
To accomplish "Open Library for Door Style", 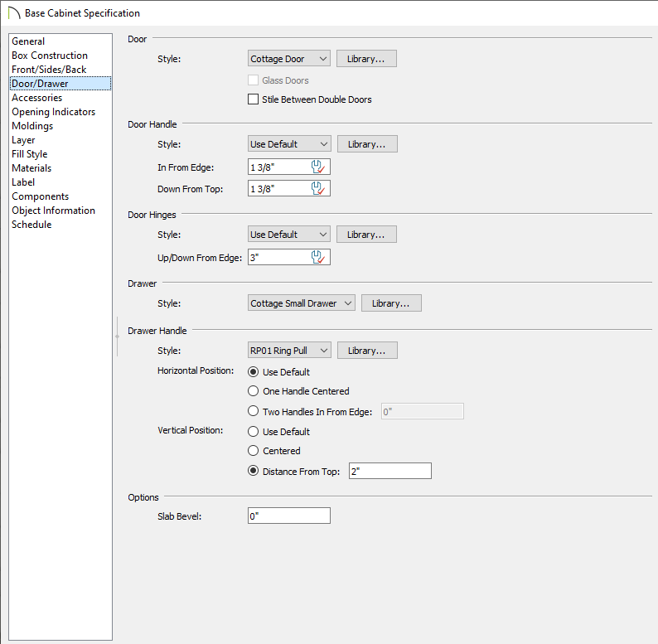I will (x=366, y=59).
